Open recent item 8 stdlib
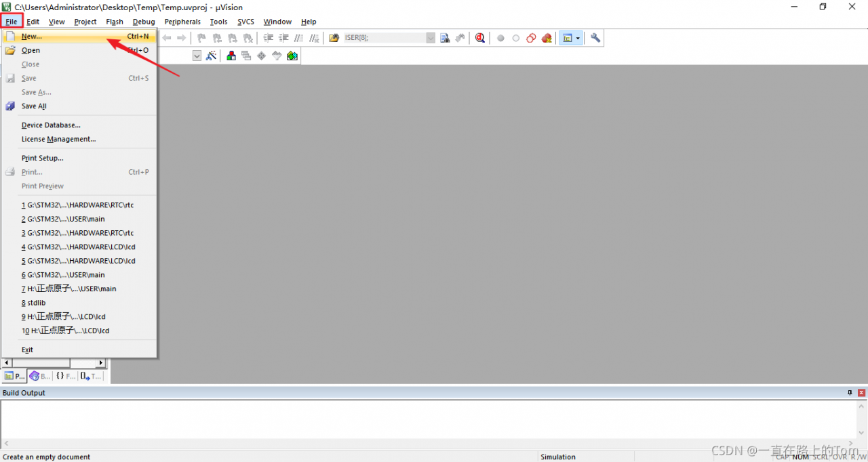 click(79, 303)
